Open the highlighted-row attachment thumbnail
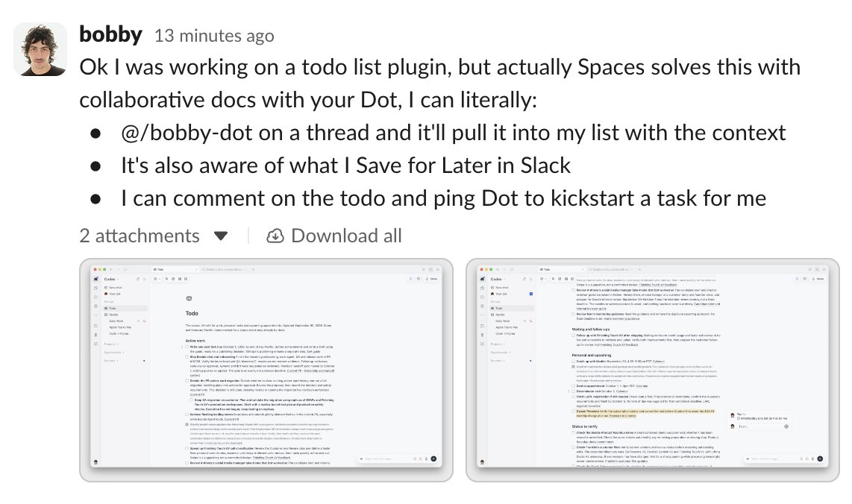Viewport: 852px width, 504px height. (x=653, y=370)
